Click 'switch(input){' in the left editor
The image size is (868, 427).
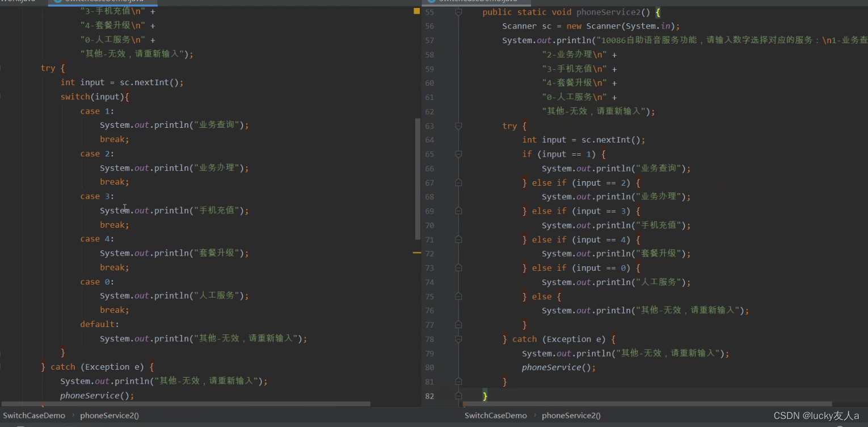[95, 97]
